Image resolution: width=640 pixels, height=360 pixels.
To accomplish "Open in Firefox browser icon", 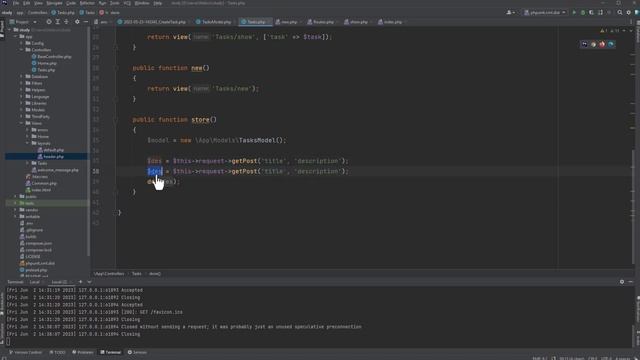I will tap(602, 44).
